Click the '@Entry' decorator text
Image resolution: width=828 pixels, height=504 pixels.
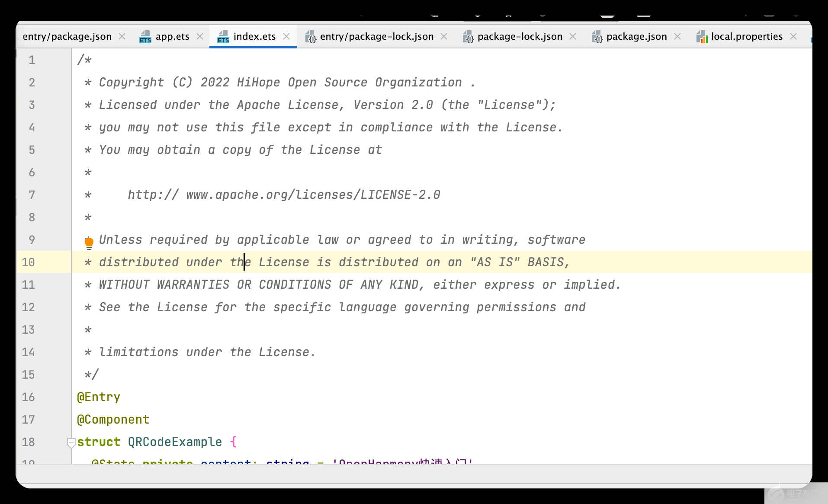coord(99,397)
